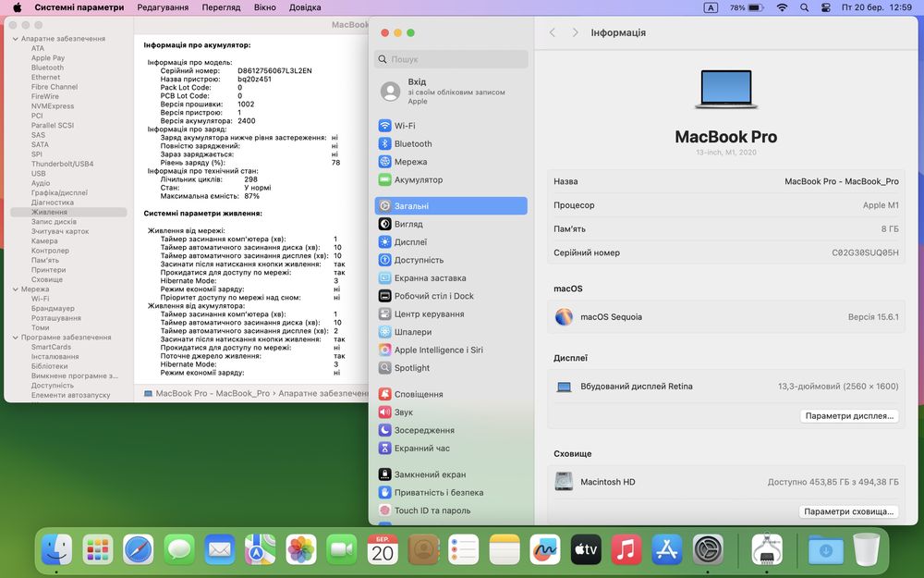
Task: Select Thunderbolt/USB4 in System Information tree
Action: [63, 164]
